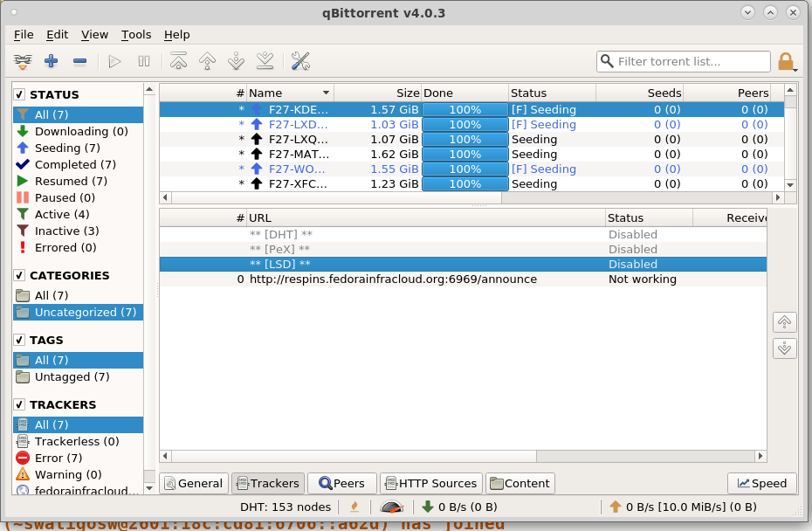Viewport: 812px width, 531px height.
Task: Click the resume play toolbar icon
Action: coord(114,61)
